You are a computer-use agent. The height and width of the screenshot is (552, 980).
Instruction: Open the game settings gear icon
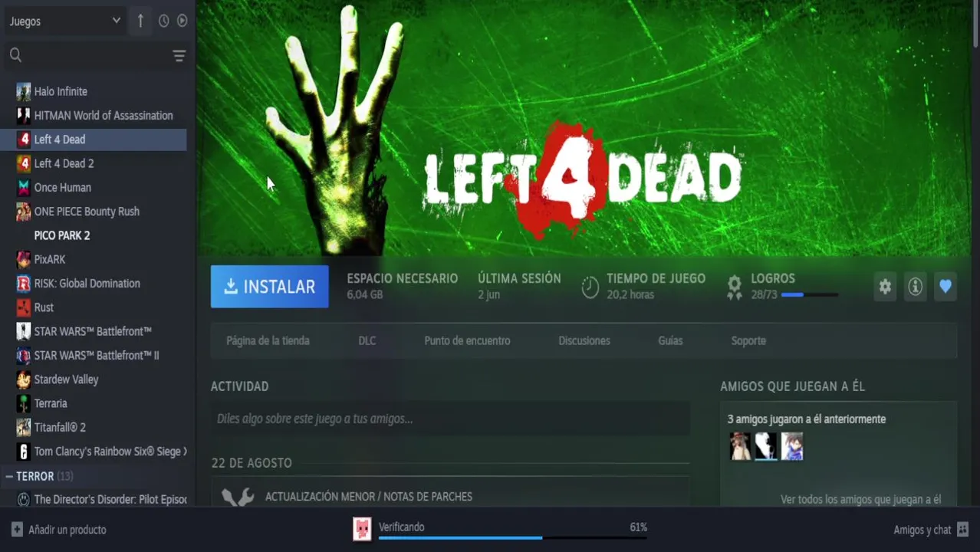pyautogui.click(x=885, y=287)
